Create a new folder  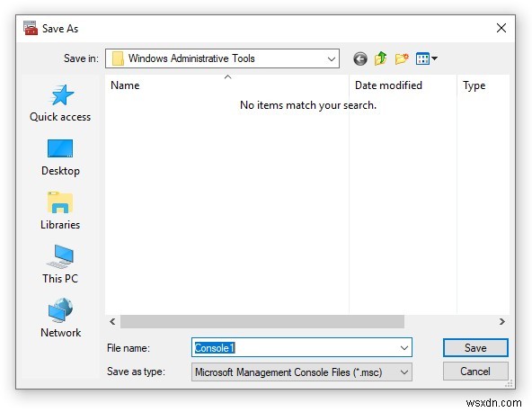coord(402,58)
